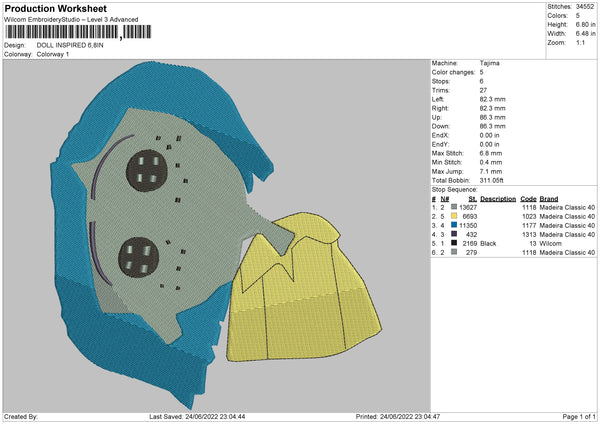
Task: Click the 'Production Worksheet' title
Action: (x=55, y=8)
